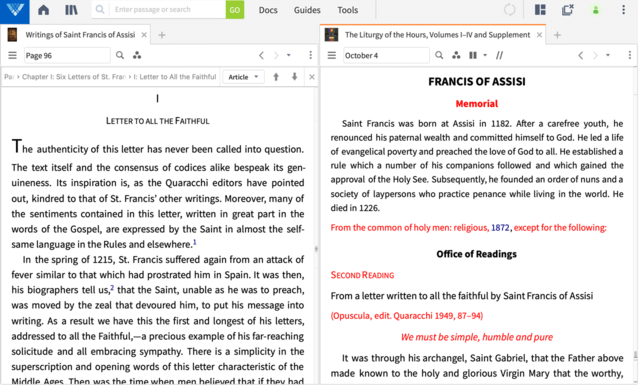The image size is (639, 385).
Task: Open the left panel kebab menu
Action: 311,55
